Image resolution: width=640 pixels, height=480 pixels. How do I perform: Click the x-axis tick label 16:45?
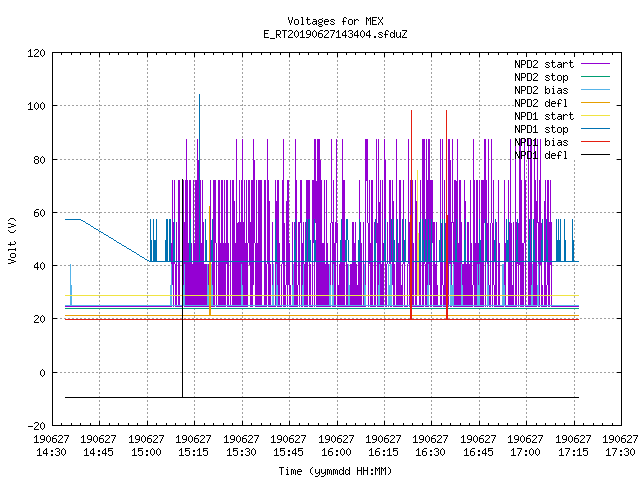pos(478,452)
